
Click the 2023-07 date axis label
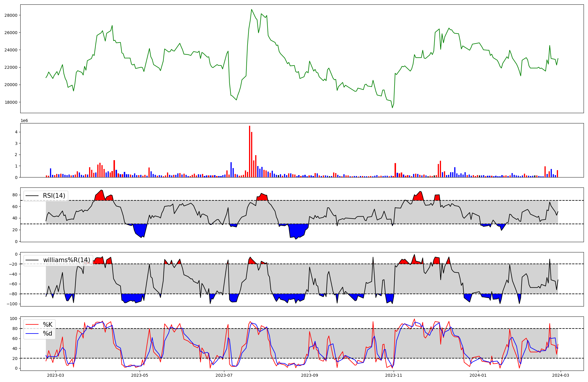pos(224,375)
